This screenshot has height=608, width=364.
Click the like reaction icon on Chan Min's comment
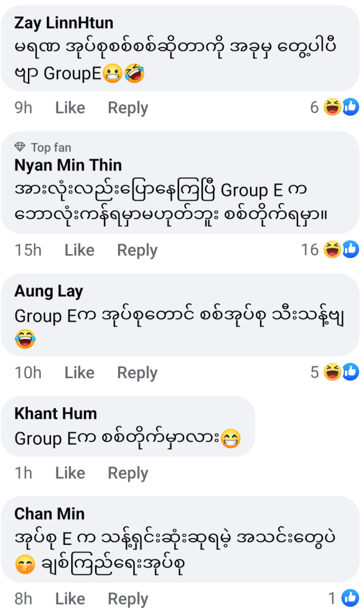(x=350, y=598)
